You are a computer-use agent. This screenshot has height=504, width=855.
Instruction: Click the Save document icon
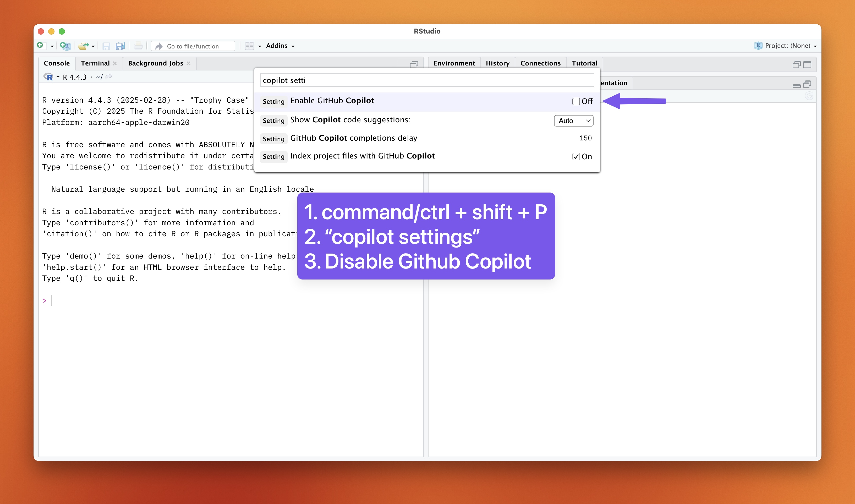tap(106, 46)
